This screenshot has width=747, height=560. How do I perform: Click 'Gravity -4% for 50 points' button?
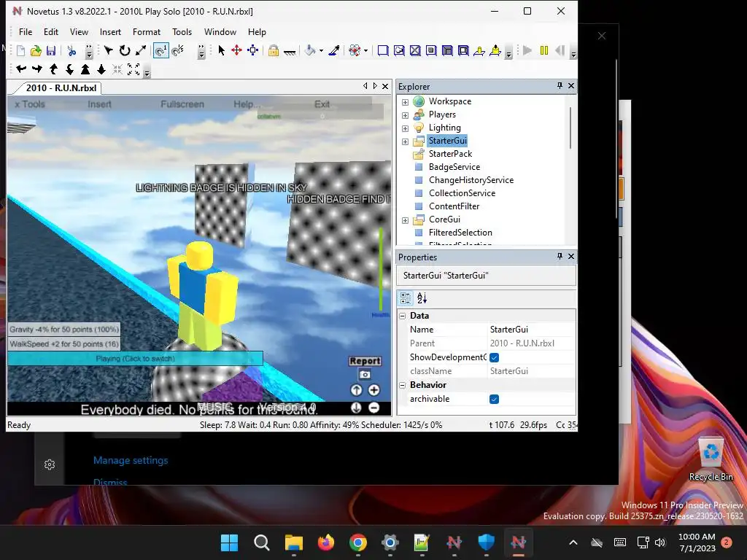click(64, 329)
